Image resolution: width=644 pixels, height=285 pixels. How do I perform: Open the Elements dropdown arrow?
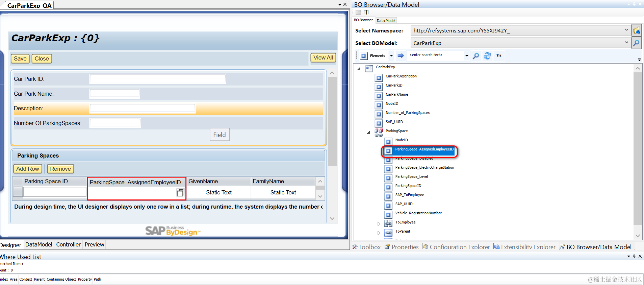(391, 56)
